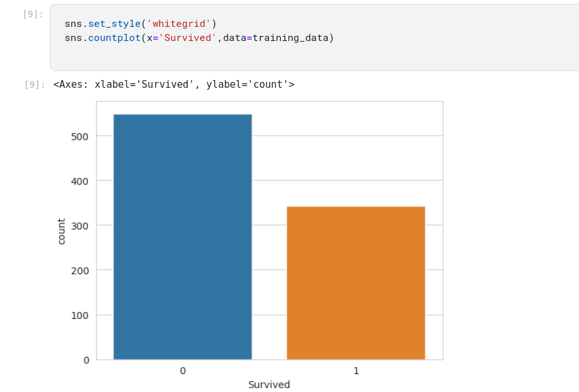Click the x-axis tick label '1'

(356, 371)
